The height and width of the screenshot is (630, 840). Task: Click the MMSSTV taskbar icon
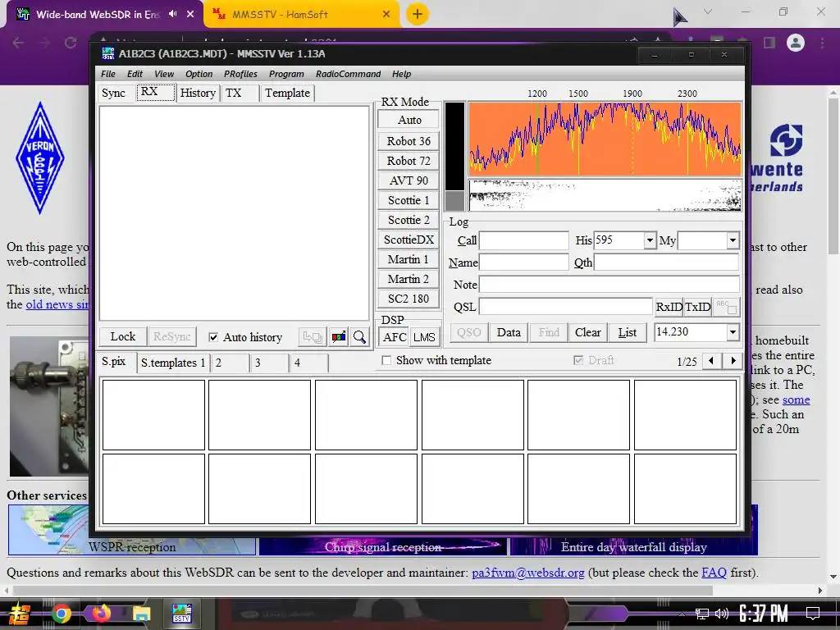pos(181,614)
